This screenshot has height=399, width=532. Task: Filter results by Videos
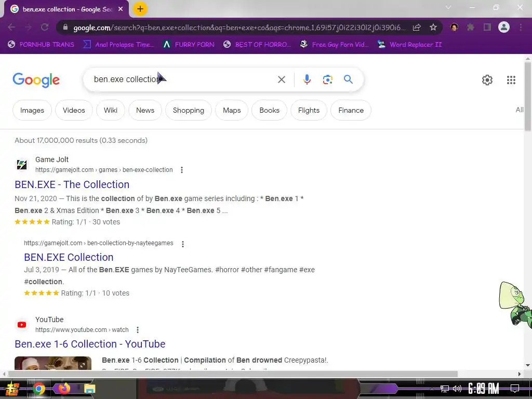74,110
